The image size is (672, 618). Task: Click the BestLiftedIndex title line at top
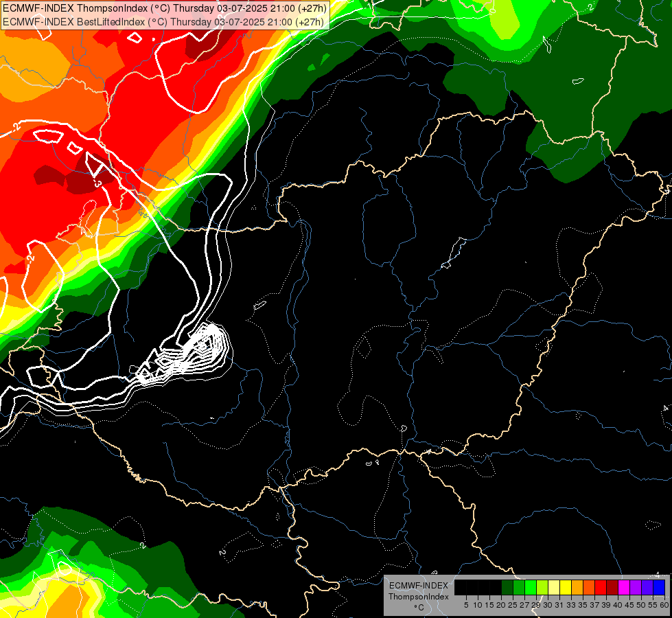163,21
